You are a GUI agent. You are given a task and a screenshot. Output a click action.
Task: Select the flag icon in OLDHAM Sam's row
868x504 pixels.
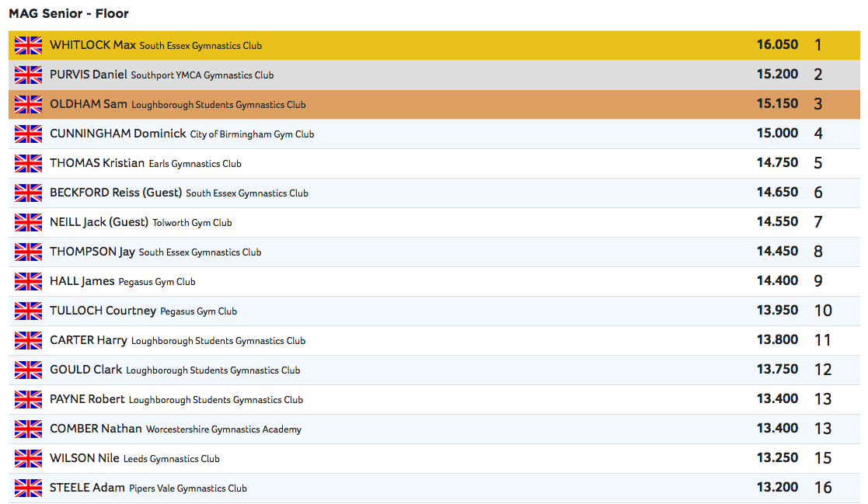pyautogui.click(x=28, y=104)
